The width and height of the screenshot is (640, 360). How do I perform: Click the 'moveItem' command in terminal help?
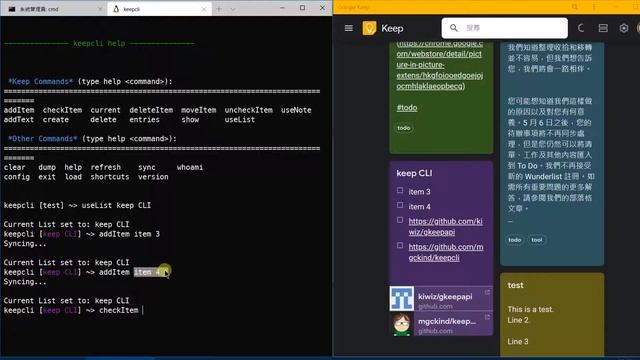(198, 110)
